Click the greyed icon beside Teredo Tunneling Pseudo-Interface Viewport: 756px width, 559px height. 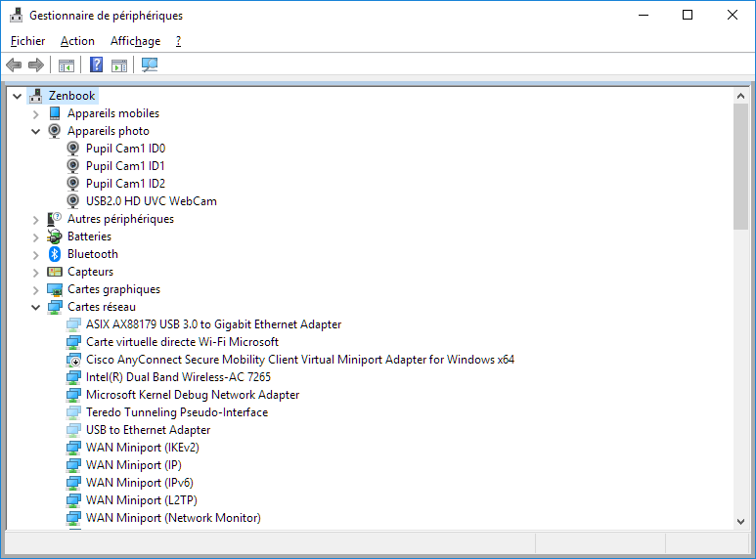tap(73, 412)
